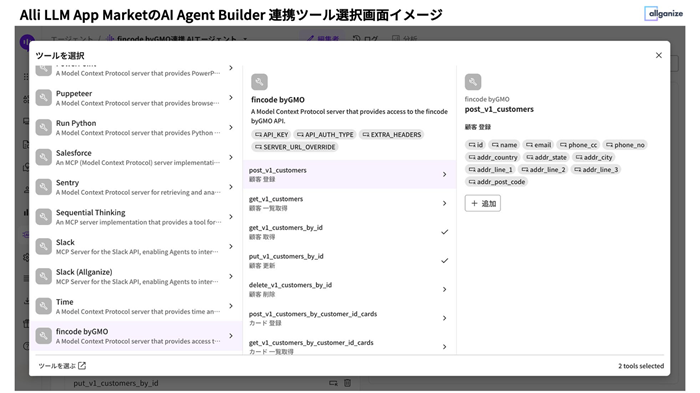Deselect the put_v1_customers_by_id tool
700x393 pixels.
click(444, 260)
